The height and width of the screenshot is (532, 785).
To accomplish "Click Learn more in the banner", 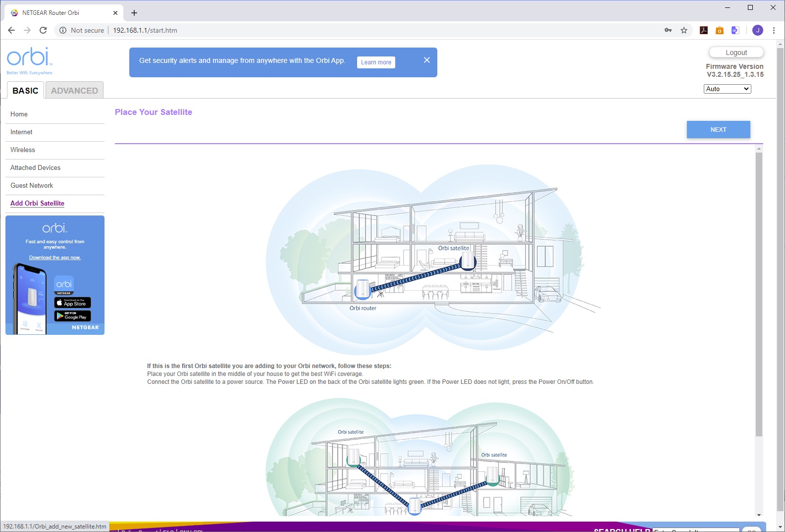I will click(x=376, y=62).
